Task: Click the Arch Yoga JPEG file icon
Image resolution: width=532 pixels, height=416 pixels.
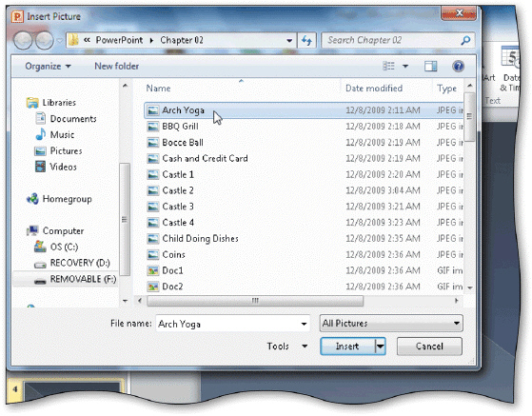Action: tap(152, 110)
